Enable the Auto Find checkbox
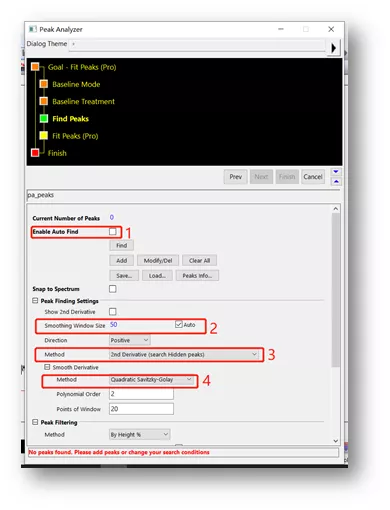Viewport: 390px width, 510px height. (113, 232)
